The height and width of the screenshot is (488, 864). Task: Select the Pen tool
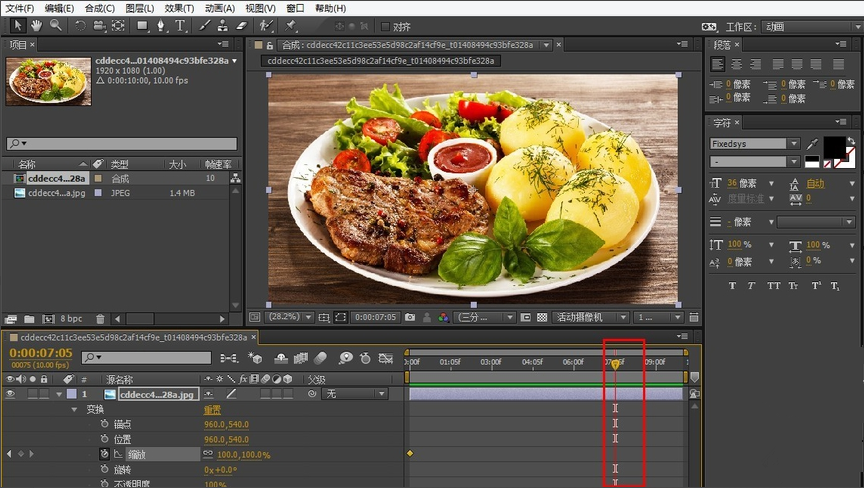(160, 25)
